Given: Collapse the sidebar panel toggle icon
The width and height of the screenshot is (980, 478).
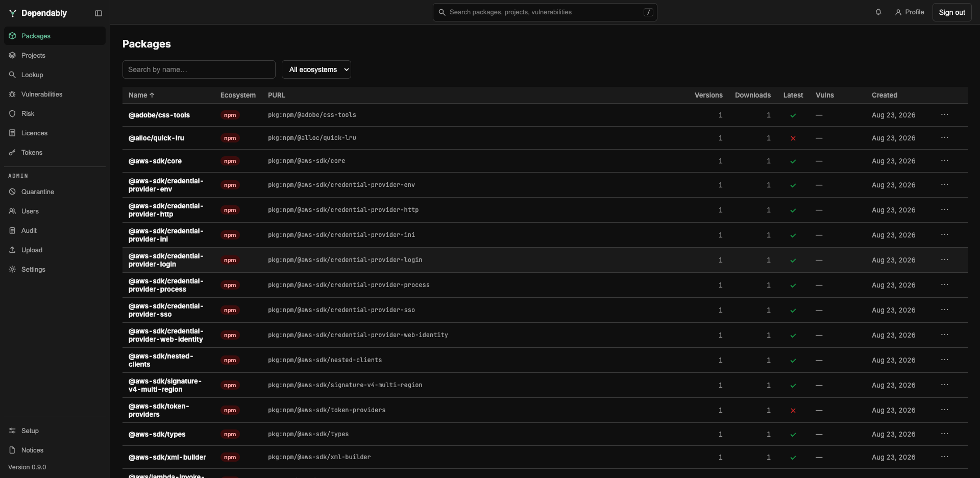Looking at the screenshot, I should click(99, 13).
